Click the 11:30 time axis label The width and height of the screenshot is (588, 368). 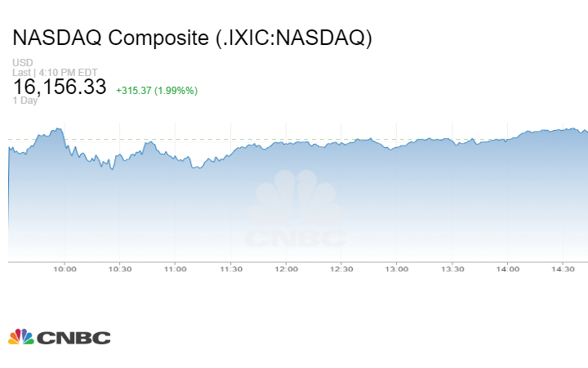[231, 269]
